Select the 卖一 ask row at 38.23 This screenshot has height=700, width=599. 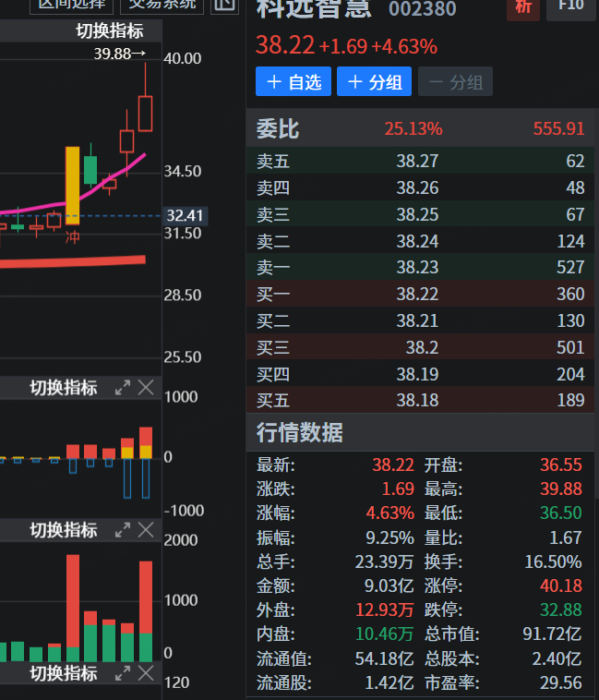[420, 267]
